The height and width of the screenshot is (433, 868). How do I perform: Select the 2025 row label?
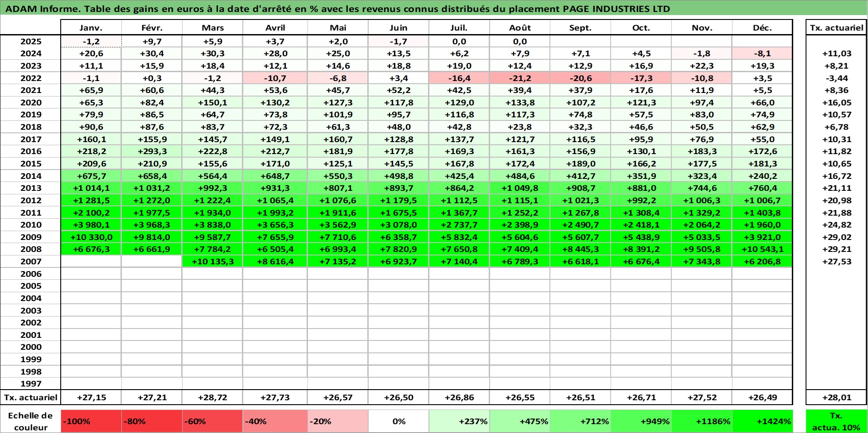click(x=31, y=42)
